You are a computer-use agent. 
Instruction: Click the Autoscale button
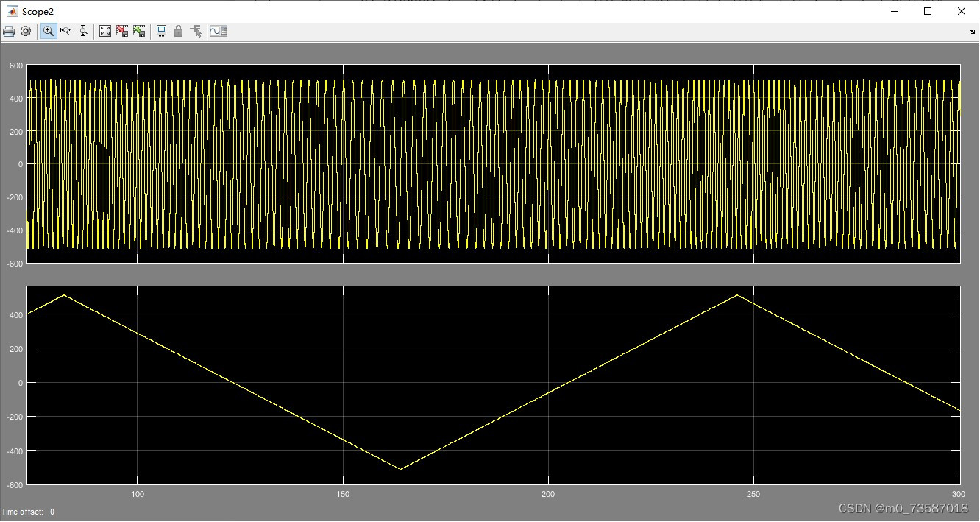pyautogui.click(x=105, y=31)
